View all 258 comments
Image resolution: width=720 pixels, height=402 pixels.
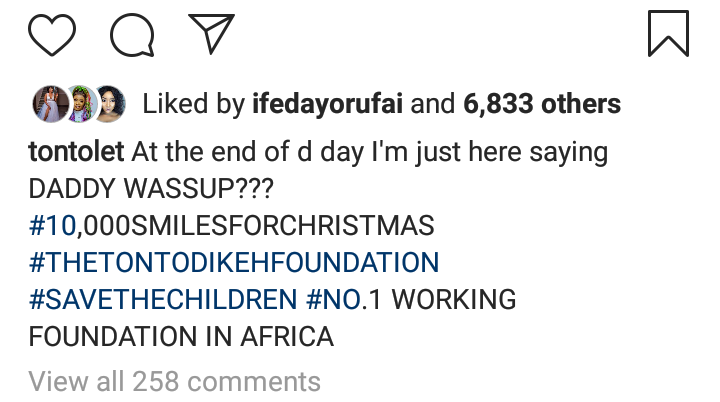pos(175,381)
